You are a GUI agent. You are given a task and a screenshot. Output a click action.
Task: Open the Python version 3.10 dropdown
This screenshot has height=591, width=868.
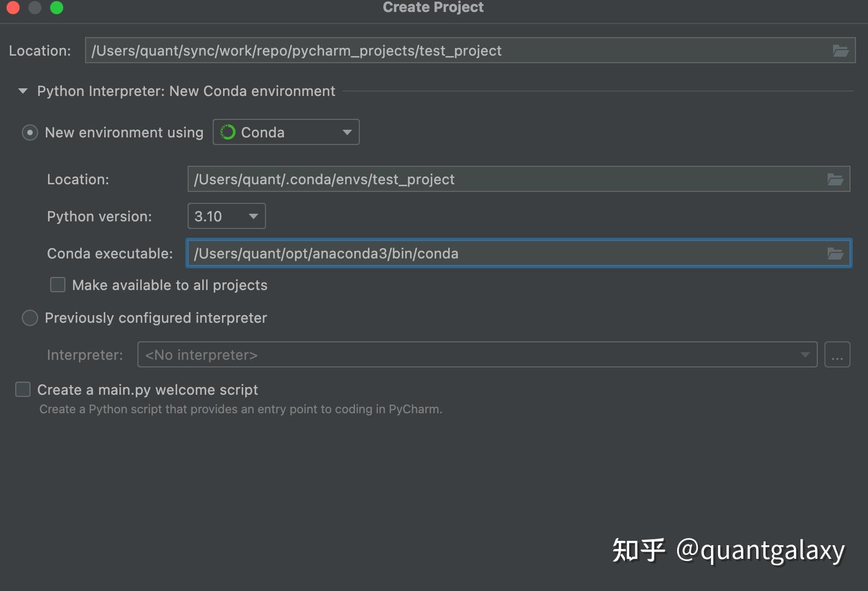tap(226, 216)
